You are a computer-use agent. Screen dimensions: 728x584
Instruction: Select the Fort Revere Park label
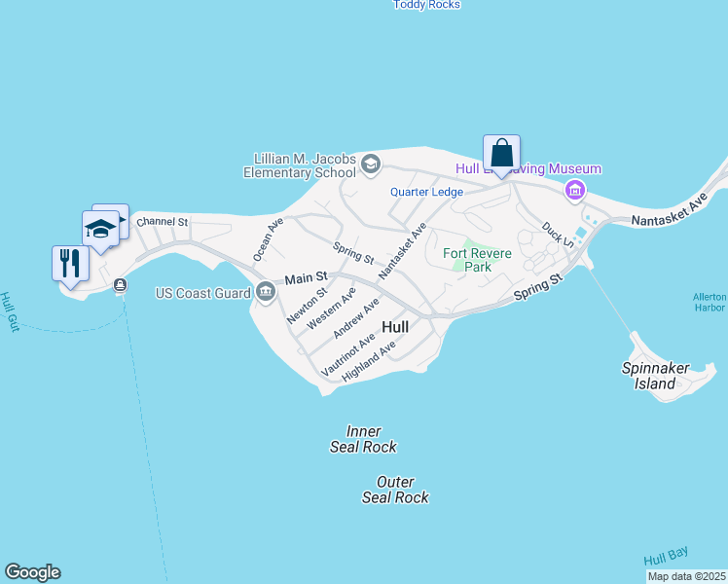click(477, 260)
